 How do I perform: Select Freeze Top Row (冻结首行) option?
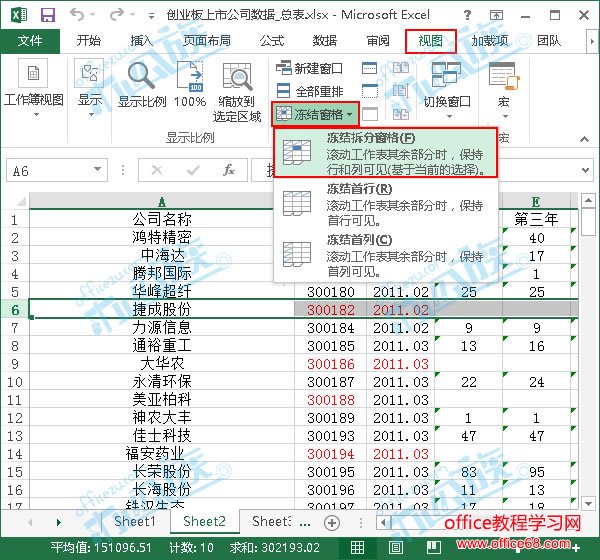(385, 204)
